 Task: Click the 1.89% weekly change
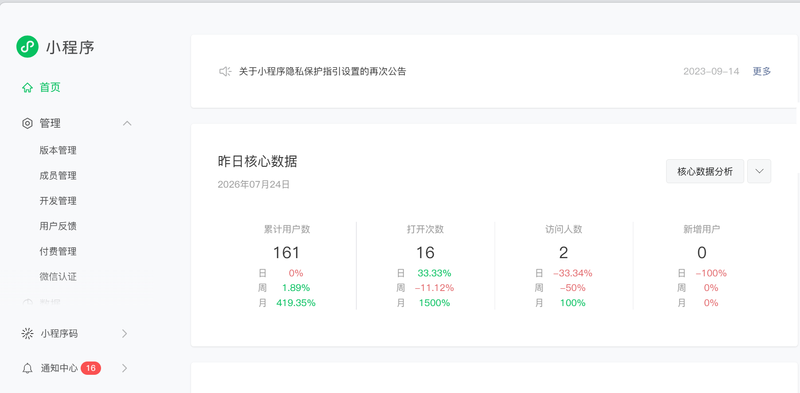(x=296, y=288)
